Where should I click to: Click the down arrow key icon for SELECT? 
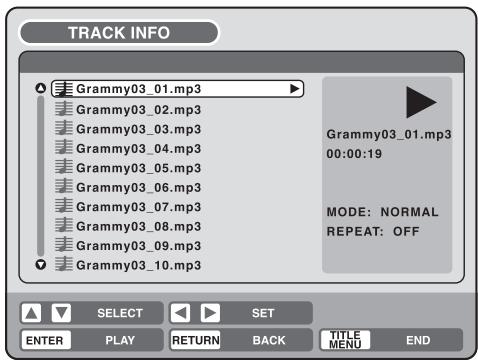coord(61,313)
